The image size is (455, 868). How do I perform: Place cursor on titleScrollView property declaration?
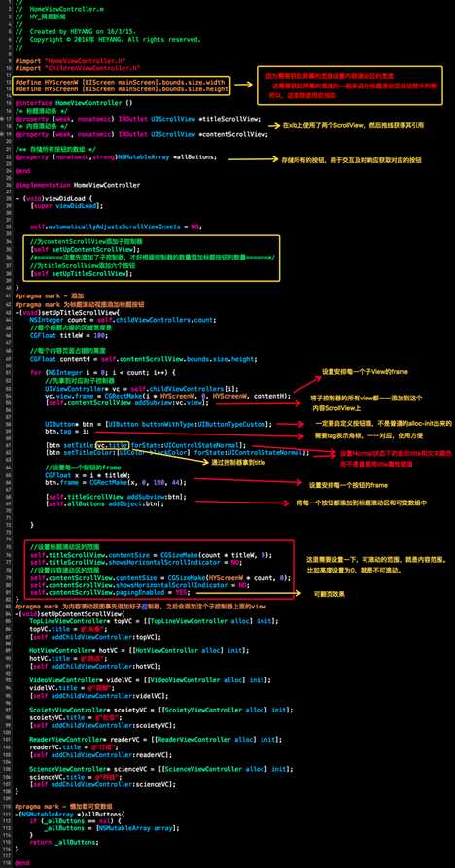coord(138,119)
